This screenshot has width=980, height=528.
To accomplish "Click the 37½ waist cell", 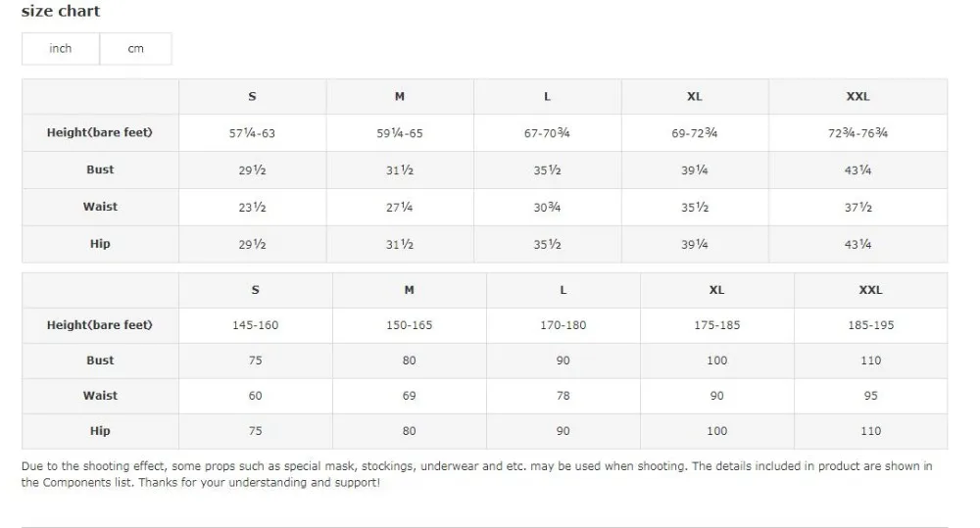I will [x=858, y=207].
